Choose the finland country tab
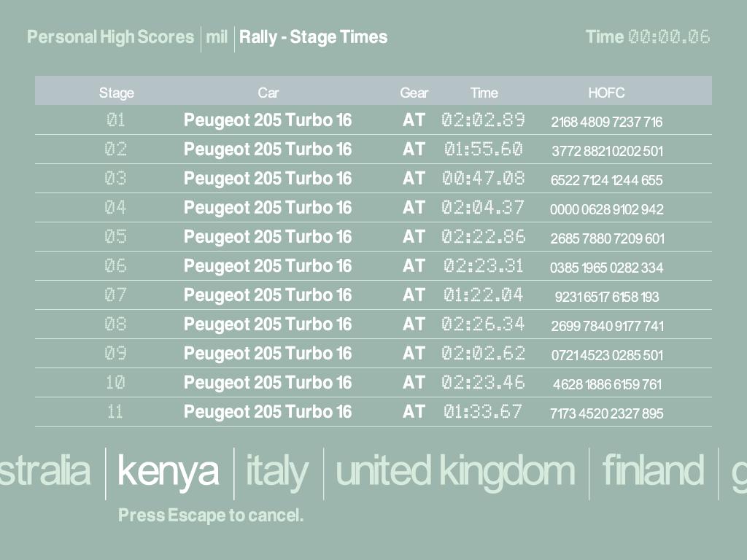747x560 pixels. point(653,472)
